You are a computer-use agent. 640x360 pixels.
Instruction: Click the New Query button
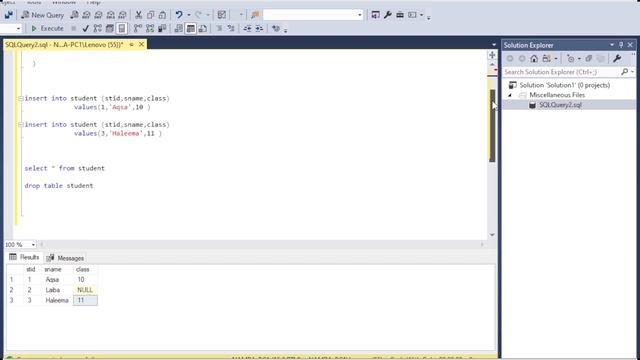pos(42,15)
